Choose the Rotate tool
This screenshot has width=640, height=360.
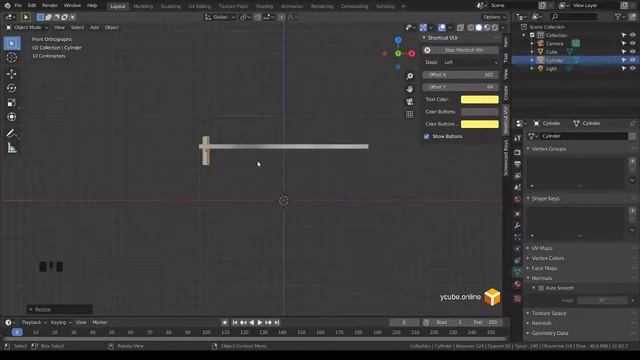click(x=12, y=88)
